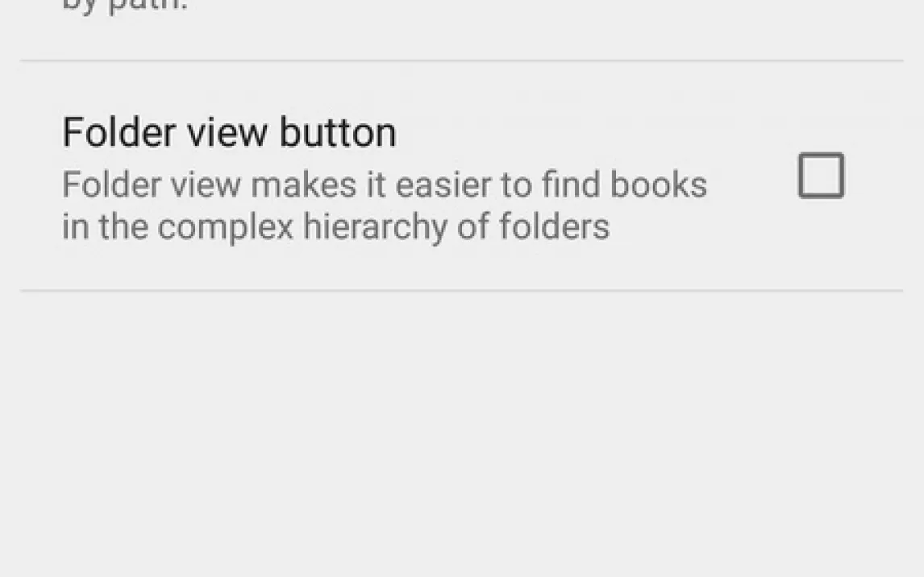Click the divider line below the Folder view description
Image resolution: width=924 pixels, height=577 pixels.
click(462, 290)
